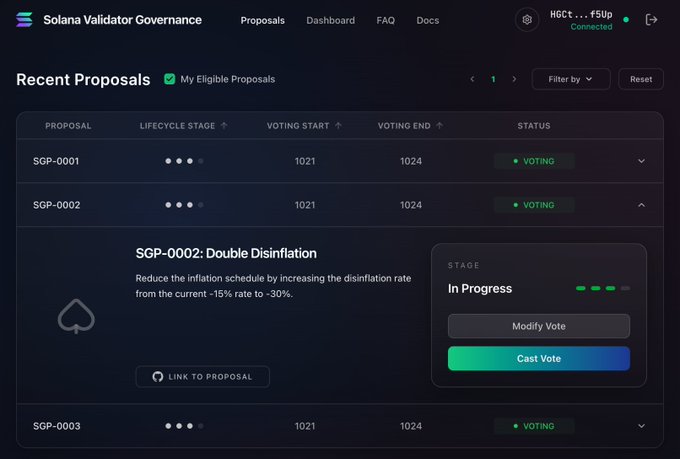Viewport: 680px width, 459px height.
Task: Click the In Progress stage indicator bars
Action: click(x=603, y=289)
